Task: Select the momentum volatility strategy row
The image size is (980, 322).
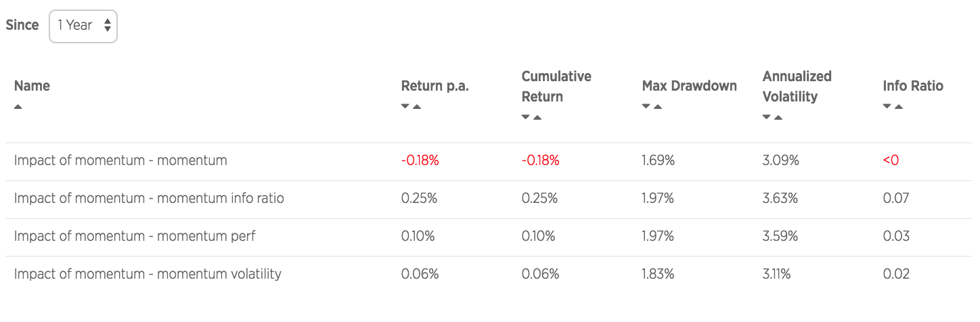Action: pyautogui.click(x=490, y=275)
